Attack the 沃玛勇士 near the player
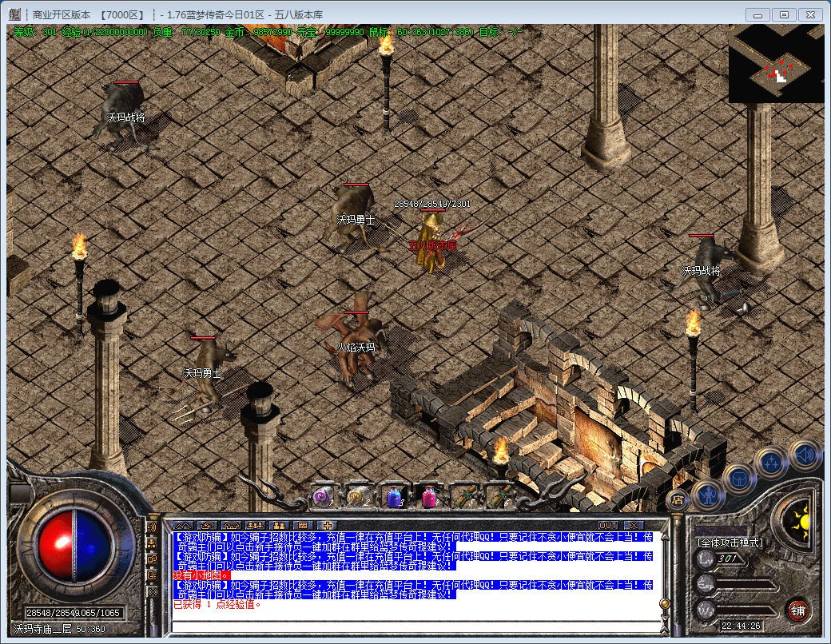 pos(354,218)
